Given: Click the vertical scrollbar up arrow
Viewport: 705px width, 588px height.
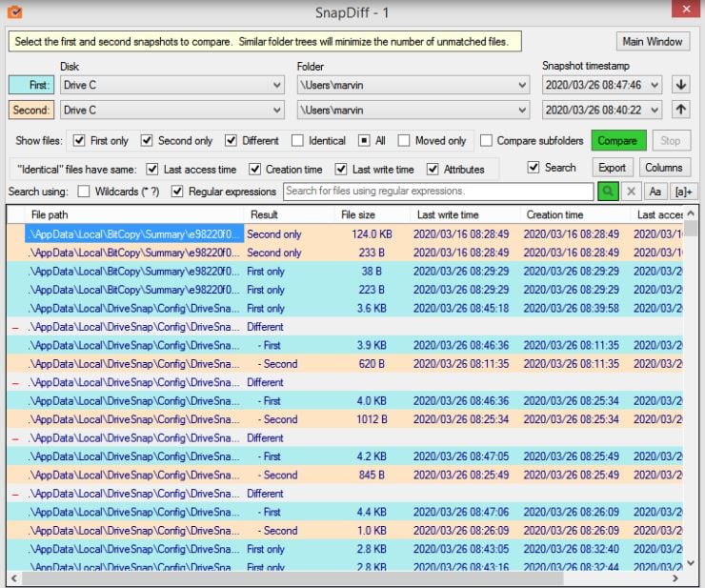Looking at the screenshot, I should (x=691, y=213).
